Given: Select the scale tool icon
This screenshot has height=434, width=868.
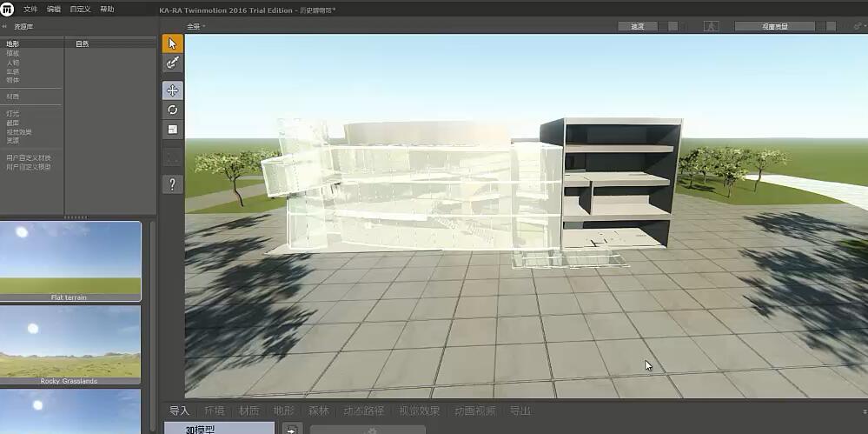Looking at the screenshot, I should click(172, 129).
